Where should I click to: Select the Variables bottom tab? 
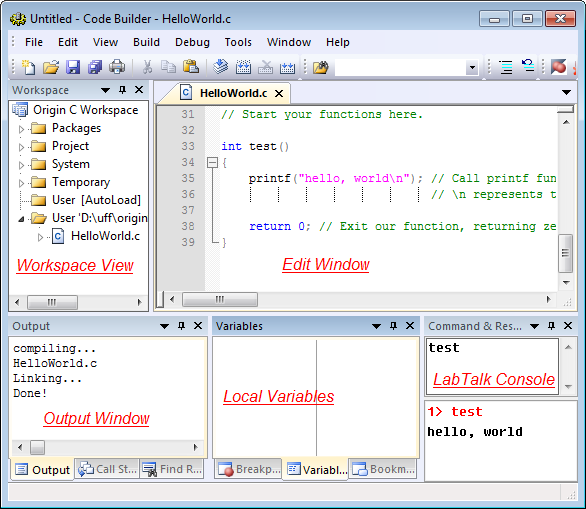click(x=316, y=469)
